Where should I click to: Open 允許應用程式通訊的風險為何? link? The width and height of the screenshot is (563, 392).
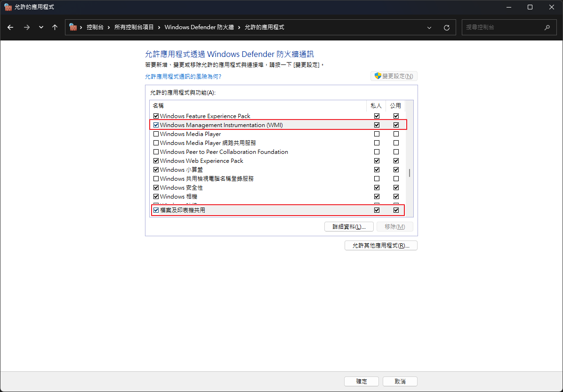[x=183, y=76]
